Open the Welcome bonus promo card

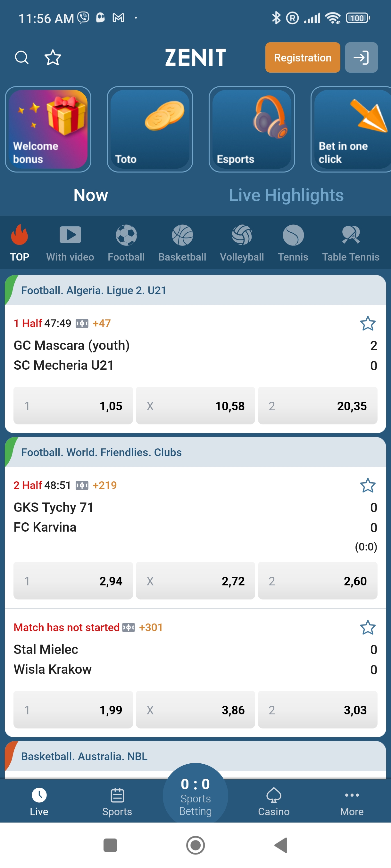48,129
